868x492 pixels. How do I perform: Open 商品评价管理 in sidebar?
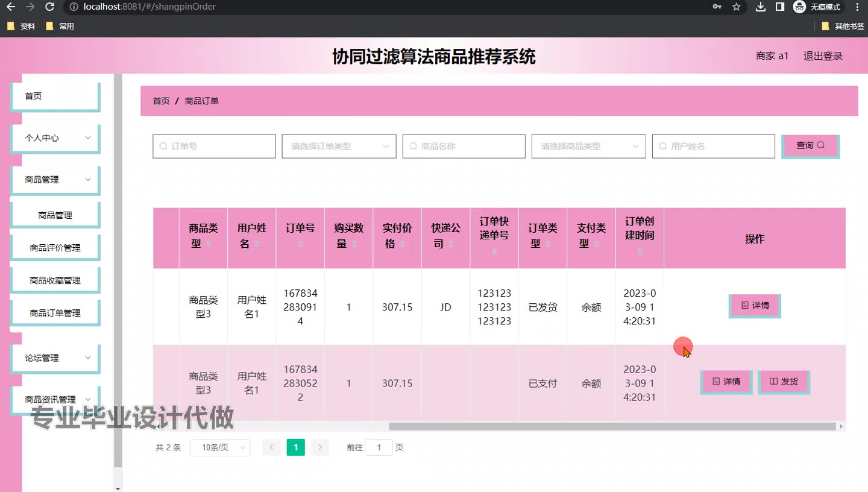click(55, 248)
